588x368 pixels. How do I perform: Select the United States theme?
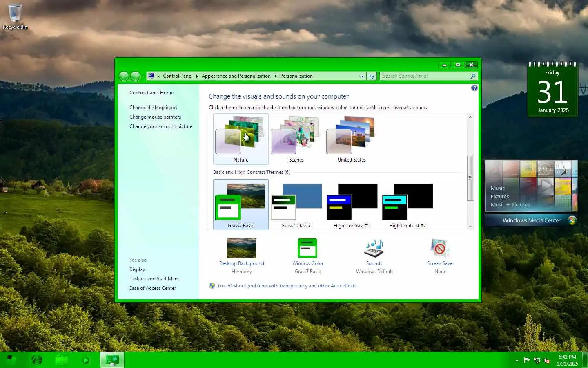(x=352, y=139)
